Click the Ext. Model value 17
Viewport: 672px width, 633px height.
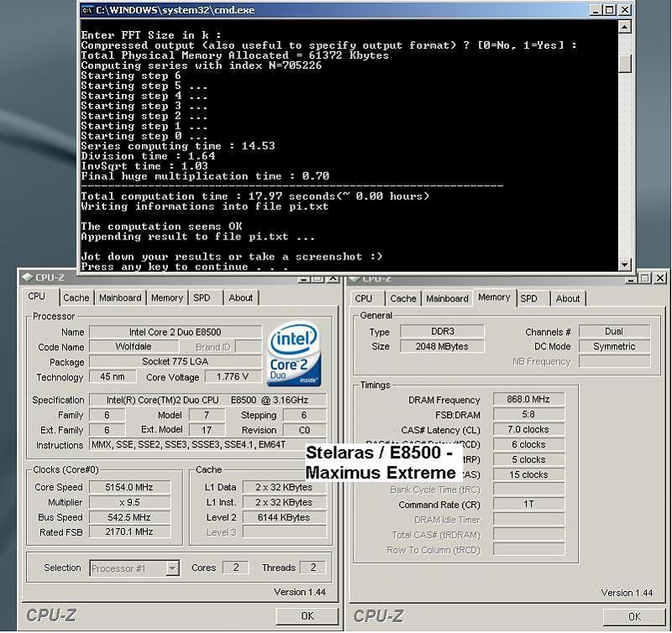(x=207, y=430)
